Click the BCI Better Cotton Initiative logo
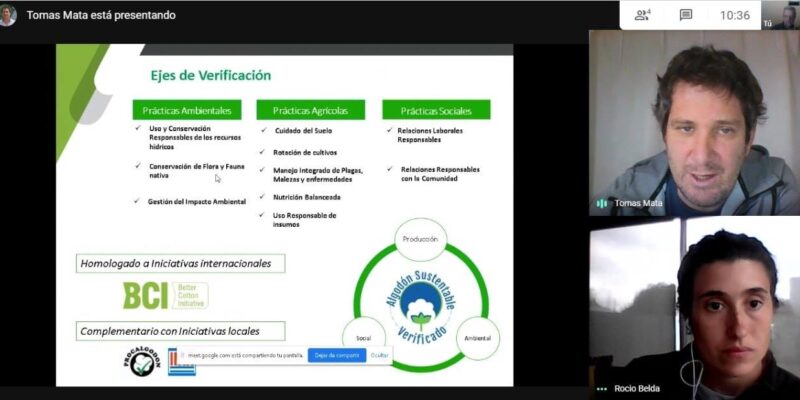The image size is (800, 400). coord(164,295)
